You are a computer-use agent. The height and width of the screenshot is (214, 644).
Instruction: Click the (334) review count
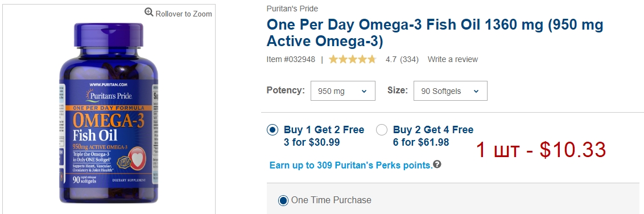409,59
